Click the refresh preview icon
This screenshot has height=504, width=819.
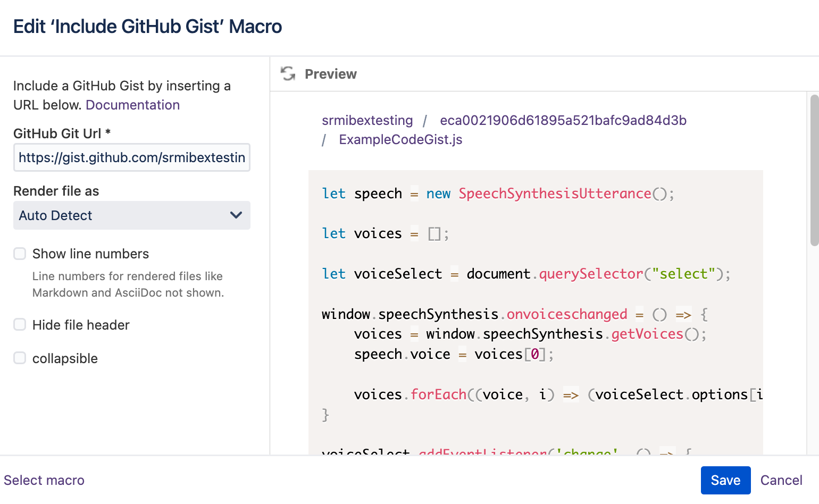(288, 74)
